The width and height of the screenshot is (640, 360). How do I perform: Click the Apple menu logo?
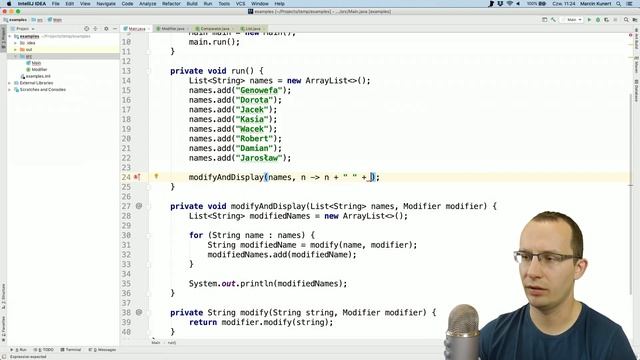click(x=9, y=4)
